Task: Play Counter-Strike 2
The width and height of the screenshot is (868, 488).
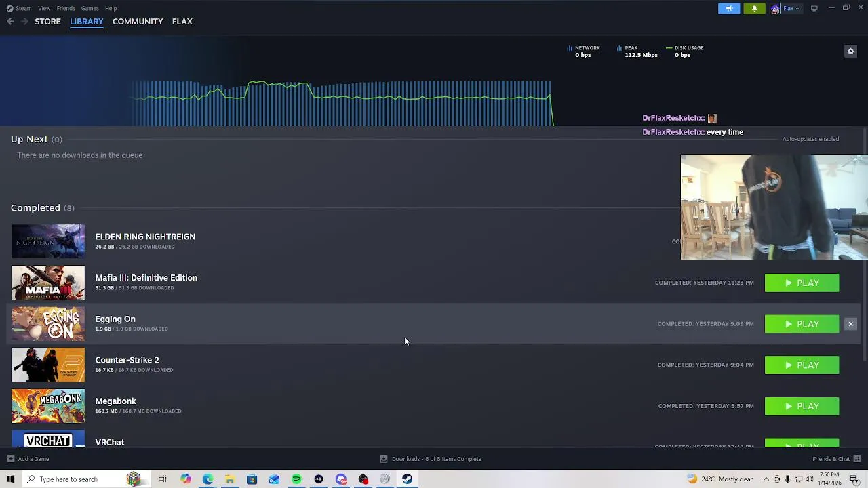Action: click(802, 365)
